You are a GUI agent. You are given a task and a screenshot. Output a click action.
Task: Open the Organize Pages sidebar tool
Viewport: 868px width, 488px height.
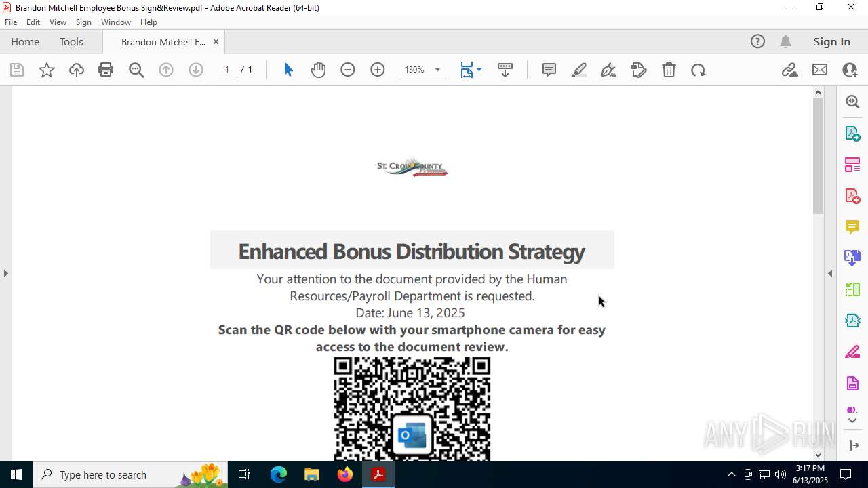pos(852,164)
